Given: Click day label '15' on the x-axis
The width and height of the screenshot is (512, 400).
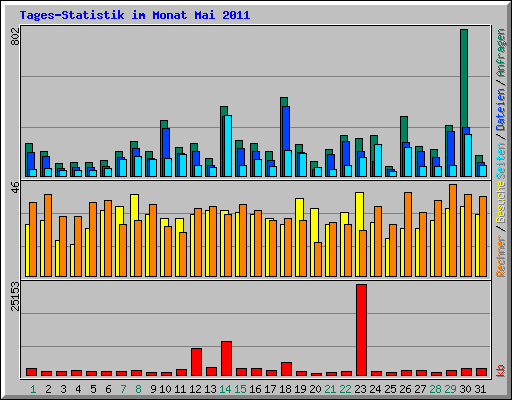Looking at the screenshot, I should [x=240, y=389].
